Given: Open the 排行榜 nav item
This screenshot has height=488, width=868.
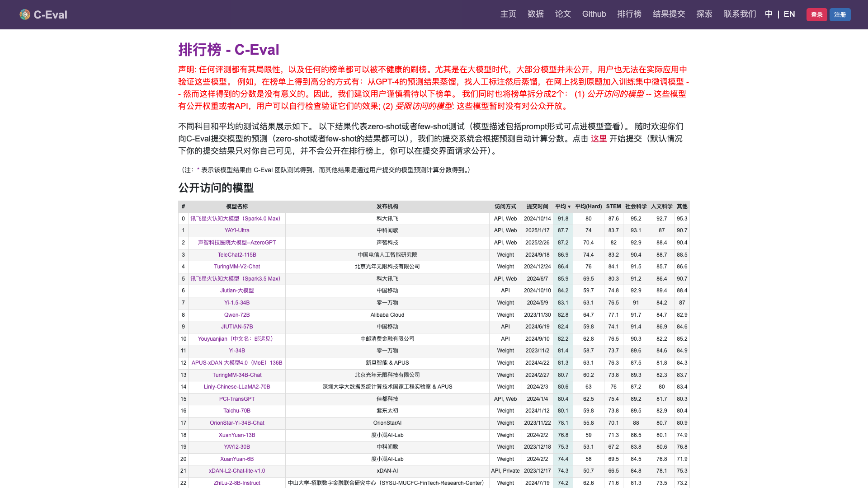Looking at the screenshot, I should (x=629, y=14).
